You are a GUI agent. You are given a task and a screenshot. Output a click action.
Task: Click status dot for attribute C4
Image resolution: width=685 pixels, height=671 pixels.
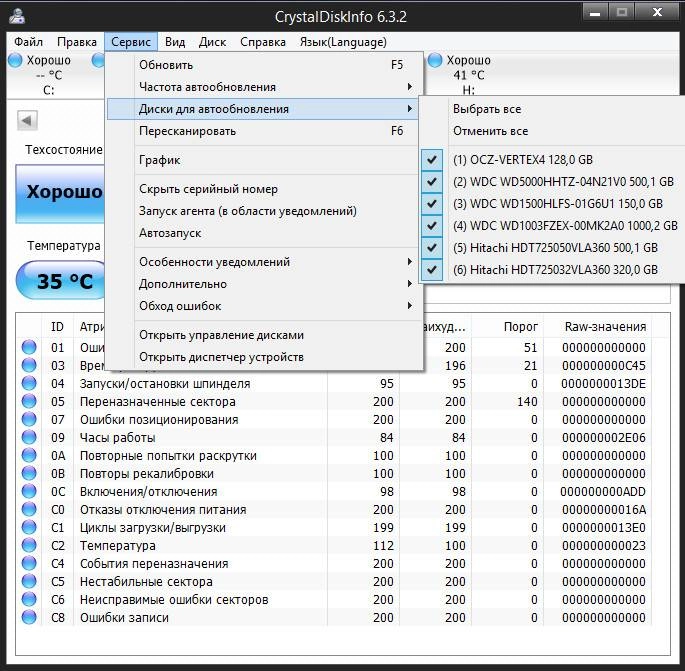coord(29,563)
